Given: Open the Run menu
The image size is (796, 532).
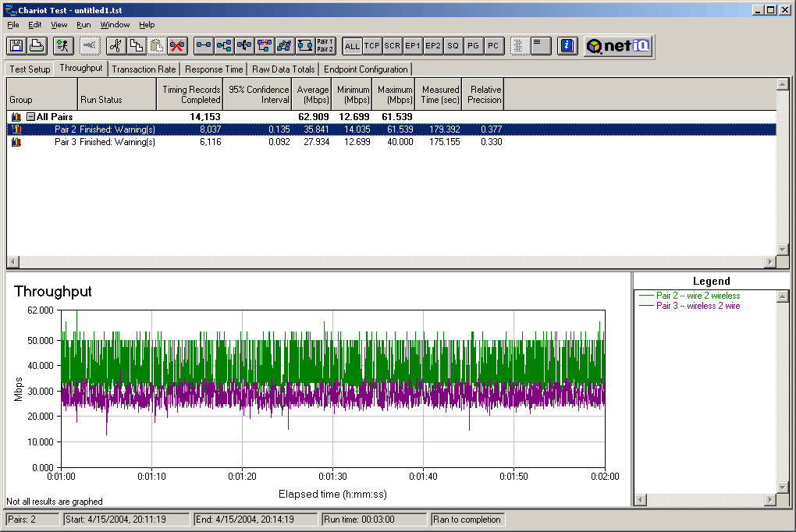Looking at the screenshot, I should tap(84, 25).
